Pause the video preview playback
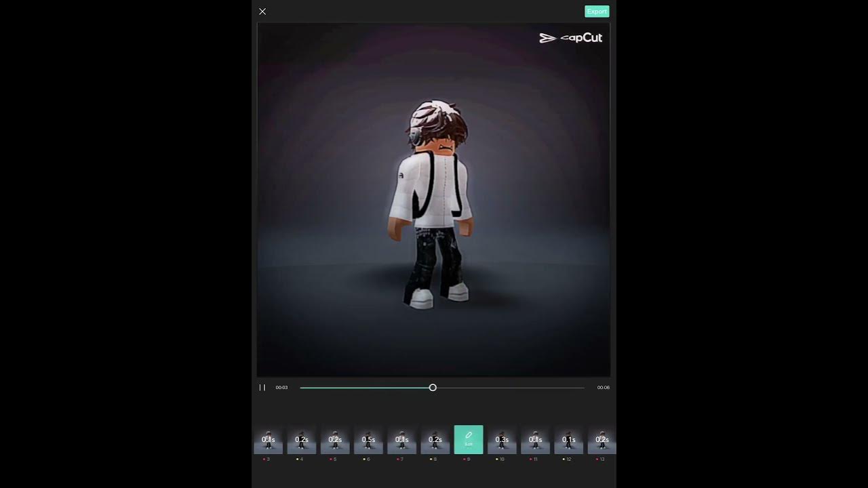The height and width of the screenshot is (488, 868). [262, 388]
